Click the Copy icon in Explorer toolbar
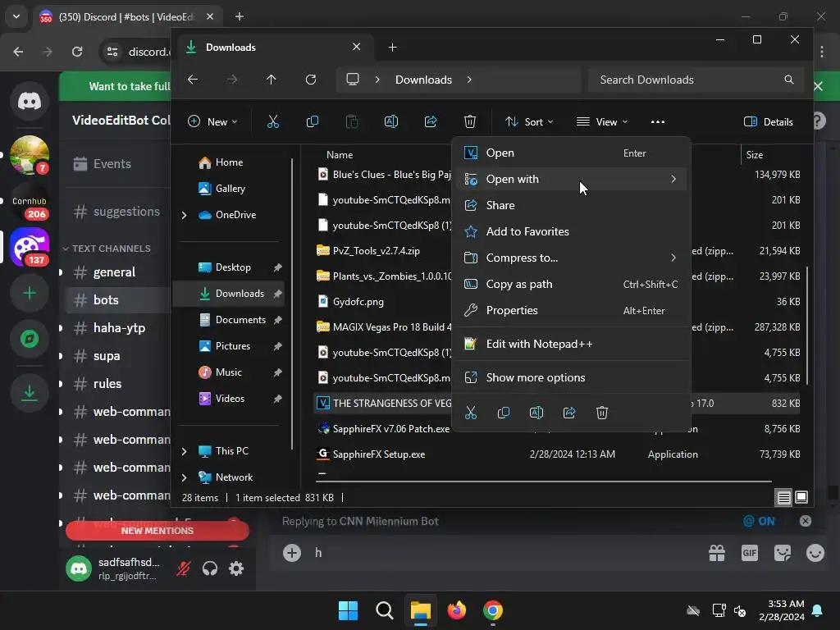This screenshot has width=840, height=630. coord(313,122)
